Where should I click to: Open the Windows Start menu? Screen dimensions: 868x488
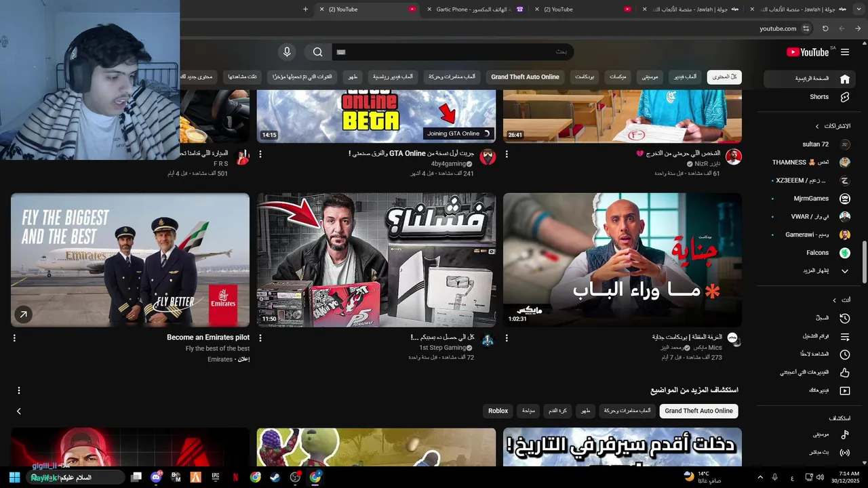tap(14, 477)
